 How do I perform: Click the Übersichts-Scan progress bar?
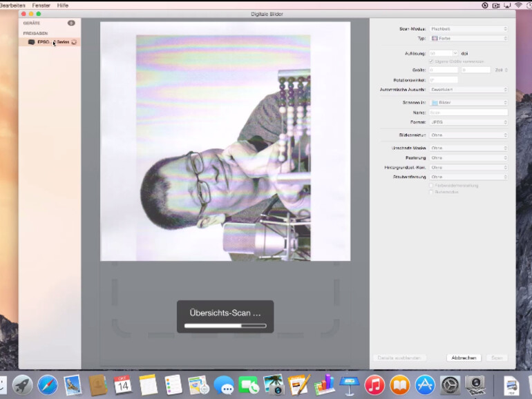coord(225,325)
